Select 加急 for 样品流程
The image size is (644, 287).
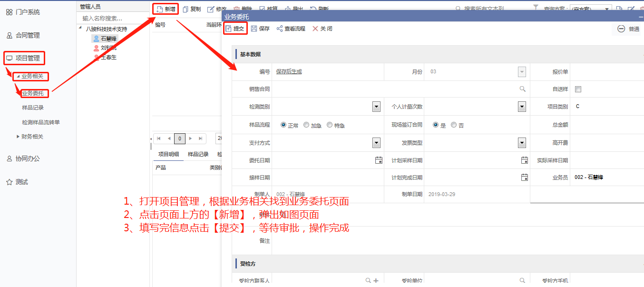click(307, 125)
